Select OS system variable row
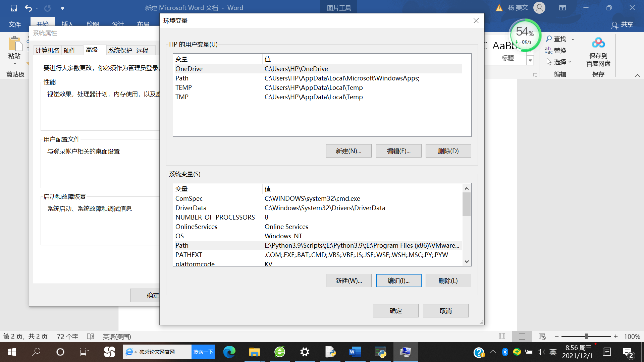This screenshot has width=644, height=362. [x=317, y=236]
